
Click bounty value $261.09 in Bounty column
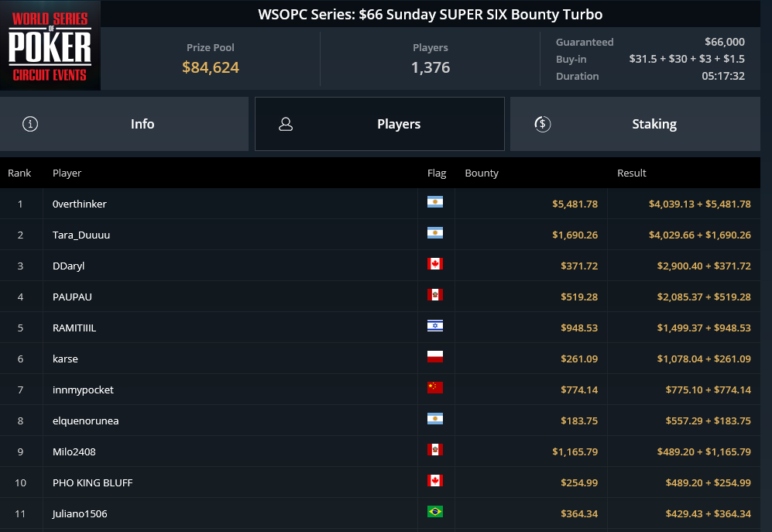(579, 359)
